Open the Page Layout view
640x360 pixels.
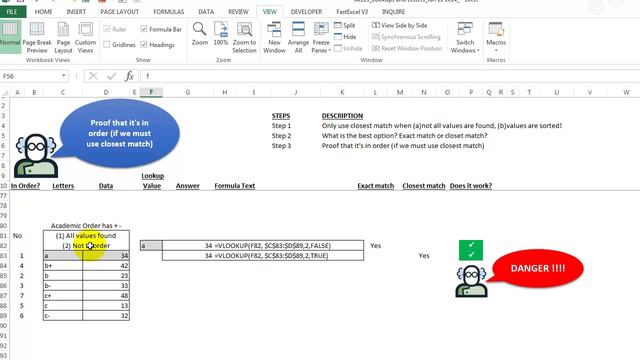pyautogui.click(x=63, y=38)
